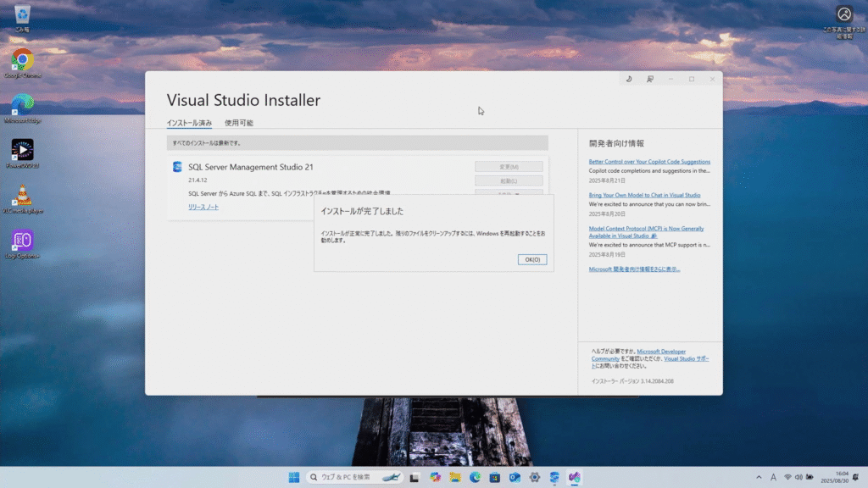868x488 pixels.
Task: Click the 開発者向け情報 heading
Action: click(x=617, y=143)
